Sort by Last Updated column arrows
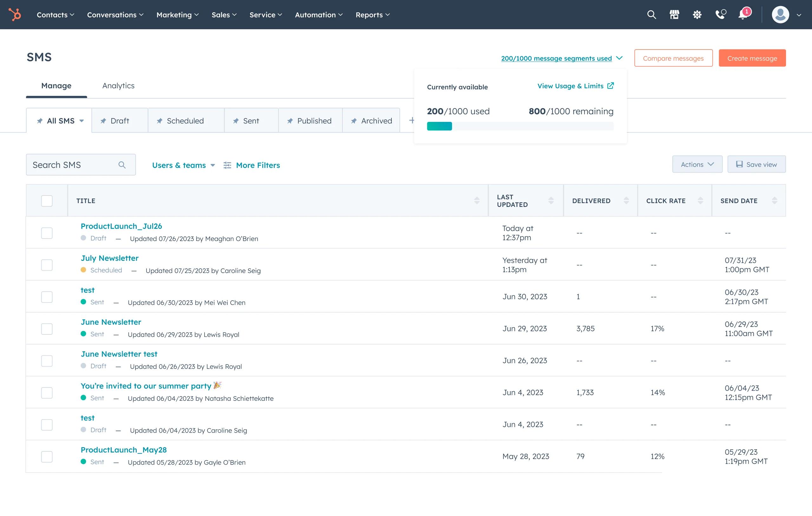Image resolution: width=812 pixels, height=516 pixels. coord(551,201)
